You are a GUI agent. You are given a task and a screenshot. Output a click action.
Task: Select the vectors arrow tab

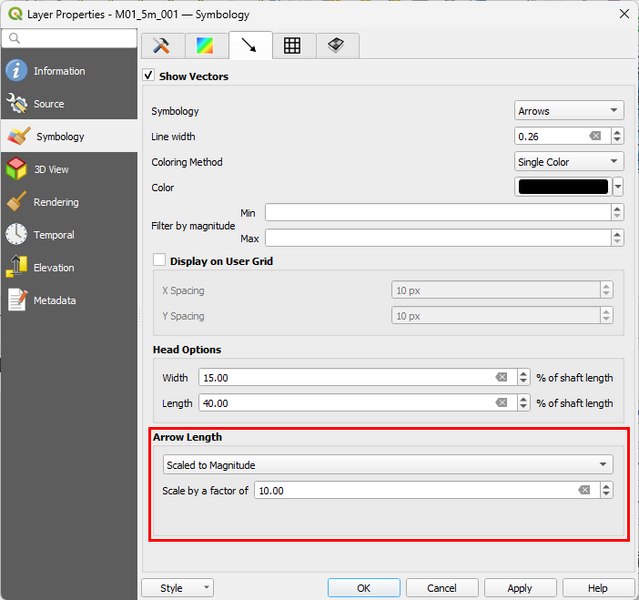click(249, 45)
